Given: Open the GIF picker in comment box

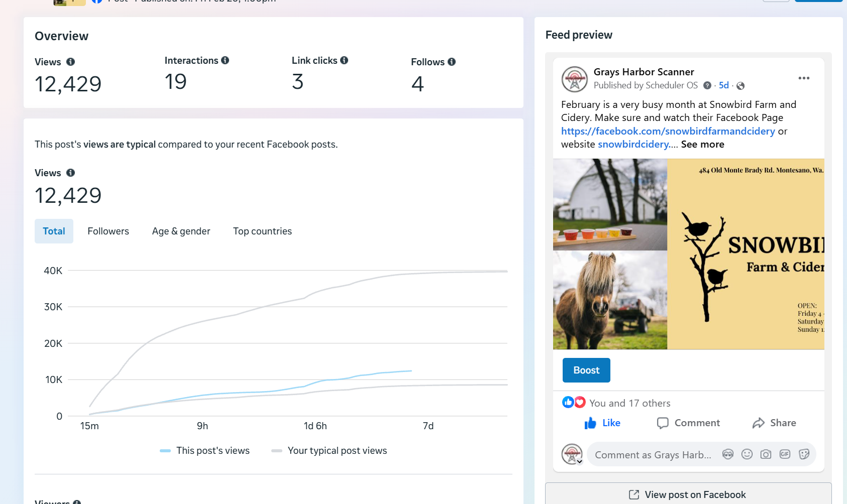Looking at the screenshot, I should tap(785, 454).
